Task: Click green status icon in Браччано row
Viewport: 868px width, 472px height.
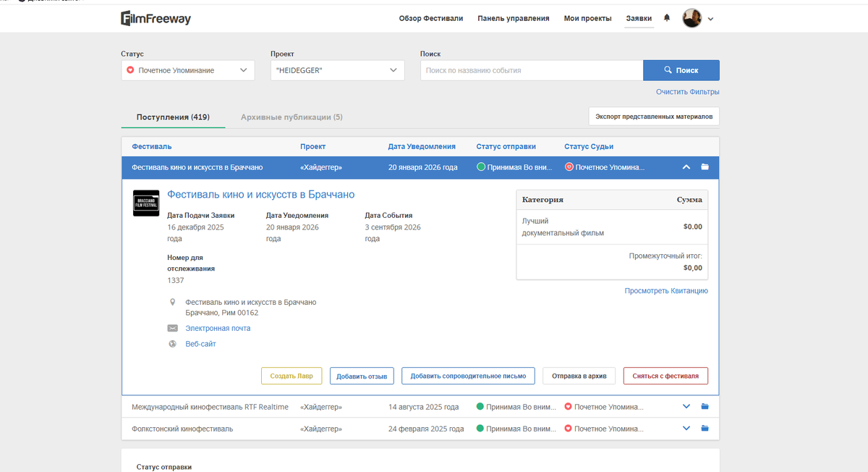Action: click(481, 167)
